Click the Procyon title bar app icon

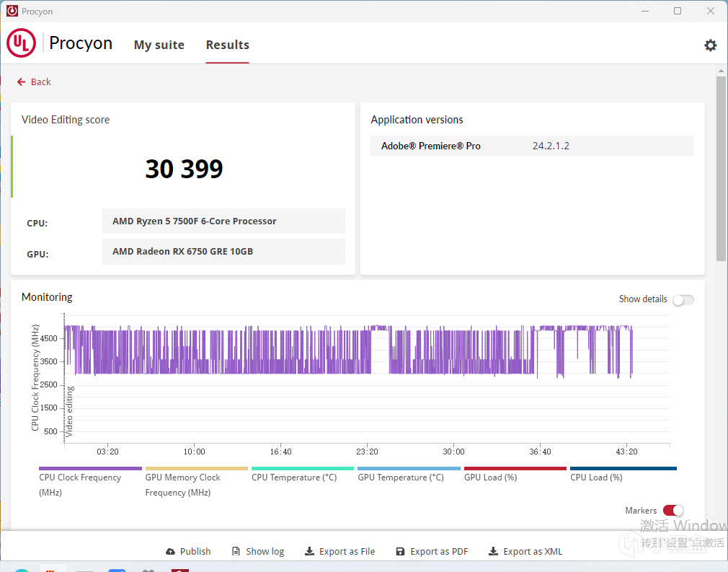pos(12,11)
